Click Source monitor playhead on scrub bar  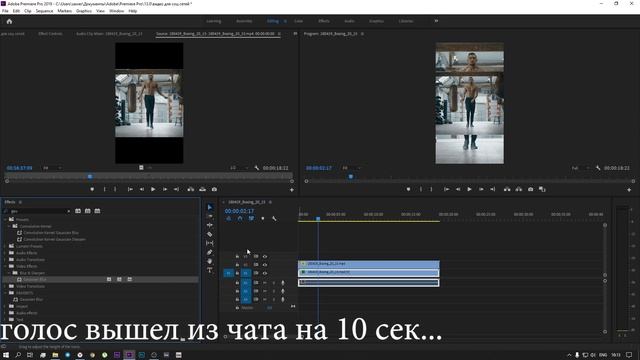90,177
